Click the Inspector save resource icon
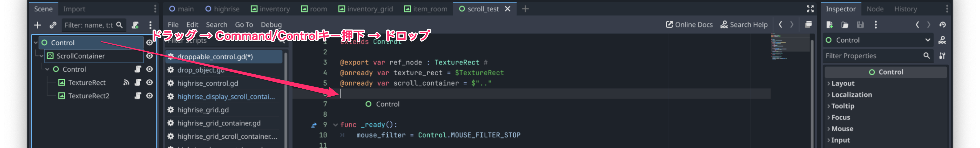The image size is (980, 148). tap(860, 25)
